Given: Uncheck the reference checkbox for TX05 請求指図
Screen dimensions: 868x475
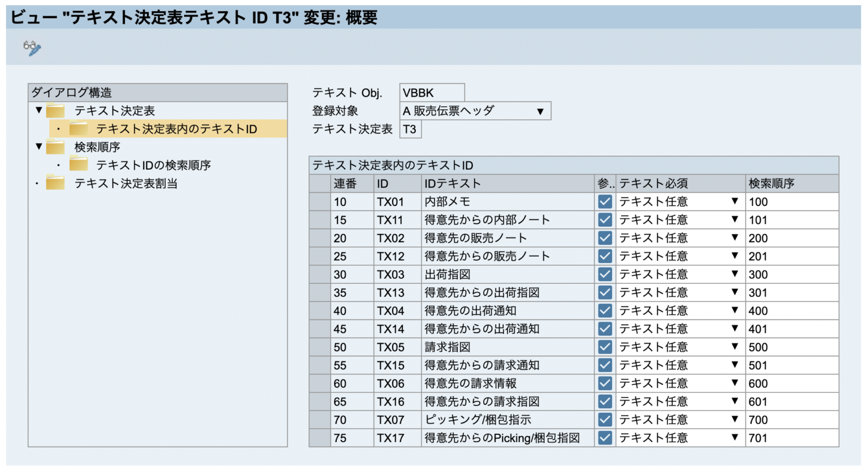Looking at the screenshot, I should click(604, 347).
